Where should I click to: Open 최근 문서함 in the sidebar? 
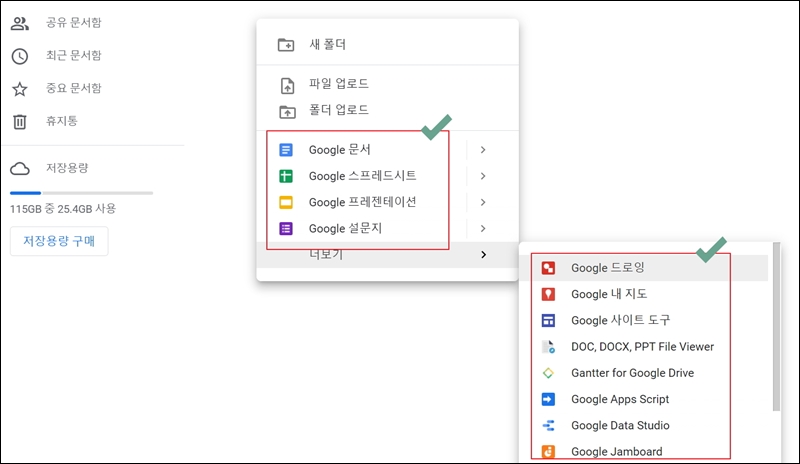[x=73, y=55]
